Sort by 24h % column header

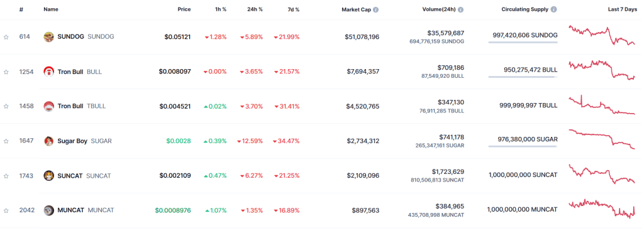254,9
